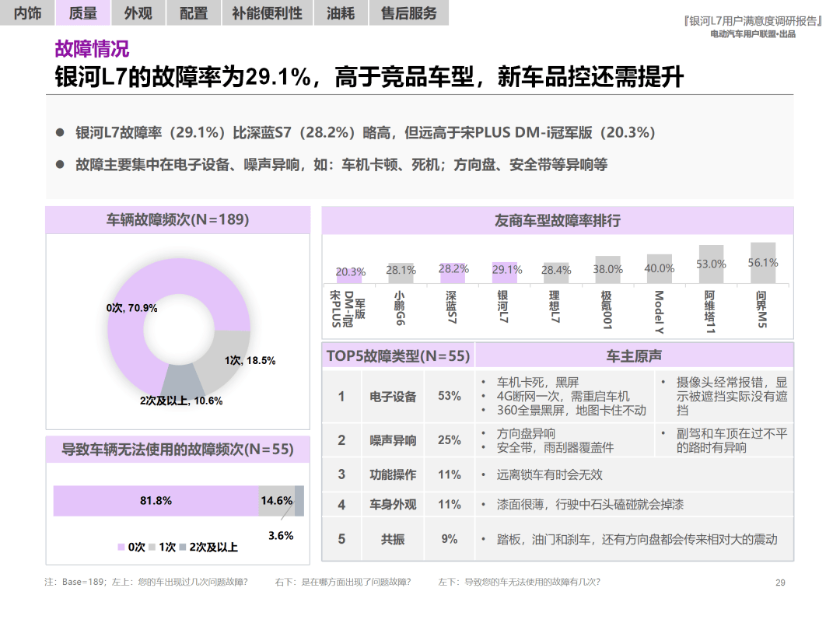840x630 pixels.
Task: Open the 补能便利性 tab
Action: 267,13
